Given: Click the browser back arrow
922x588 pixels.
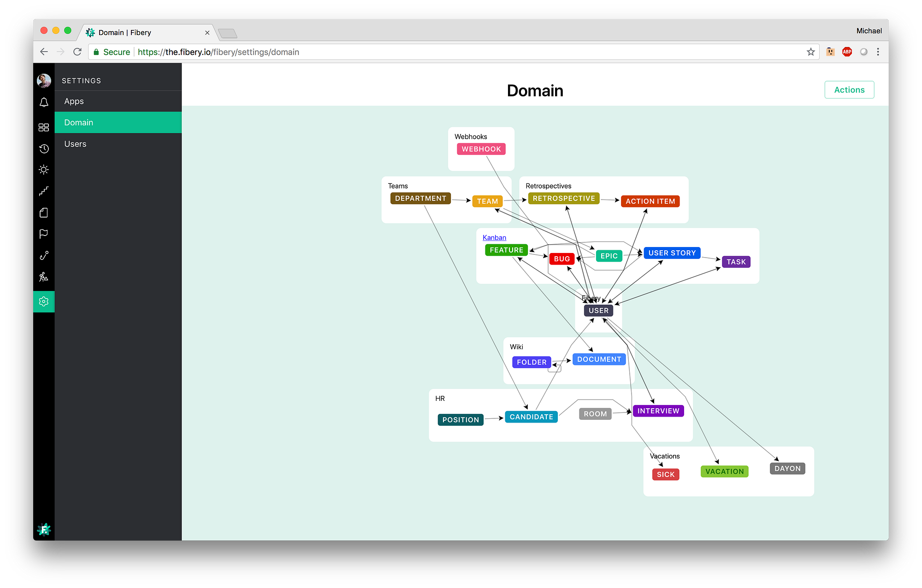Looking at the screenshot, I should [x=44, y=52].
